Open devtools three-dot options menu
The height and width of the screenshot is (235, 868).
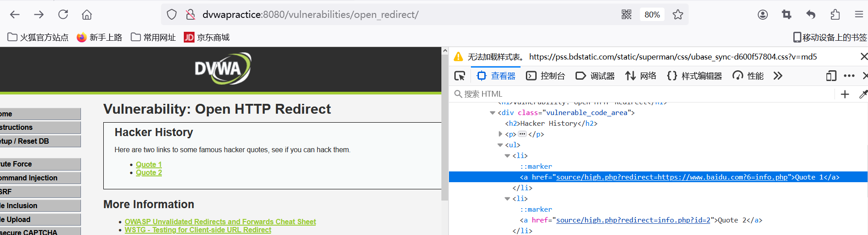849,76
